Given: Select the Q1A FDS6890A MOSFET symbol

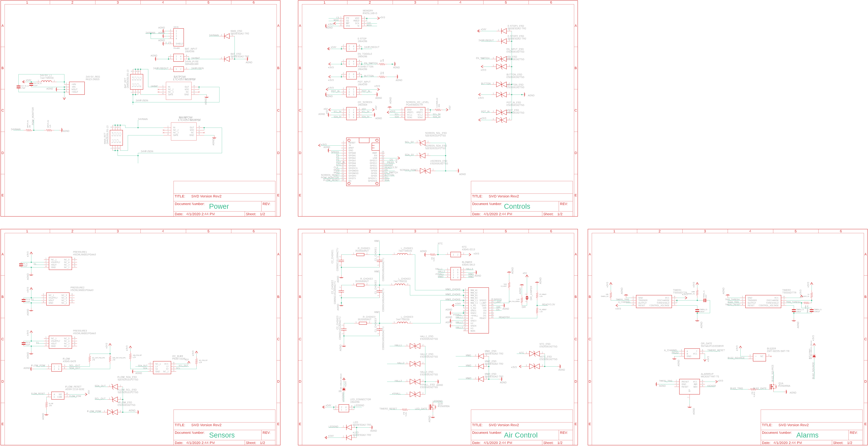Looking at the screenshot, I should point(773,386).
